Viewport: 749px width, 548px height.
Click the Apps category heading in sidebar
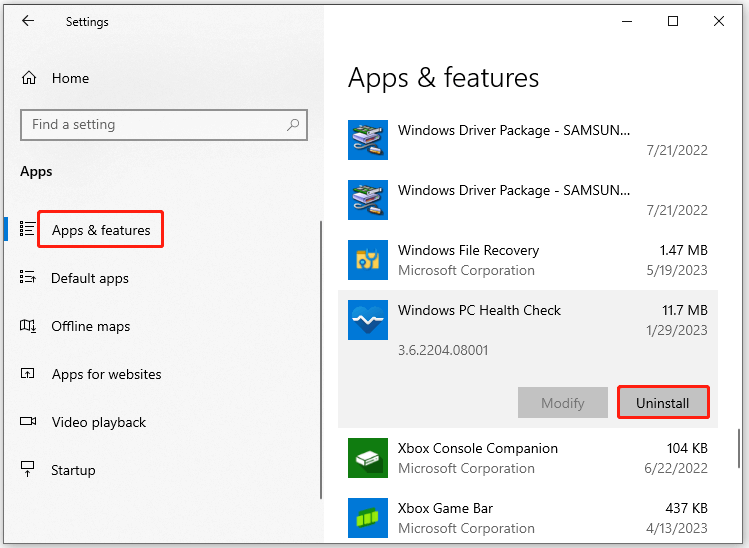pyautogui.click(x=36, y=171)
